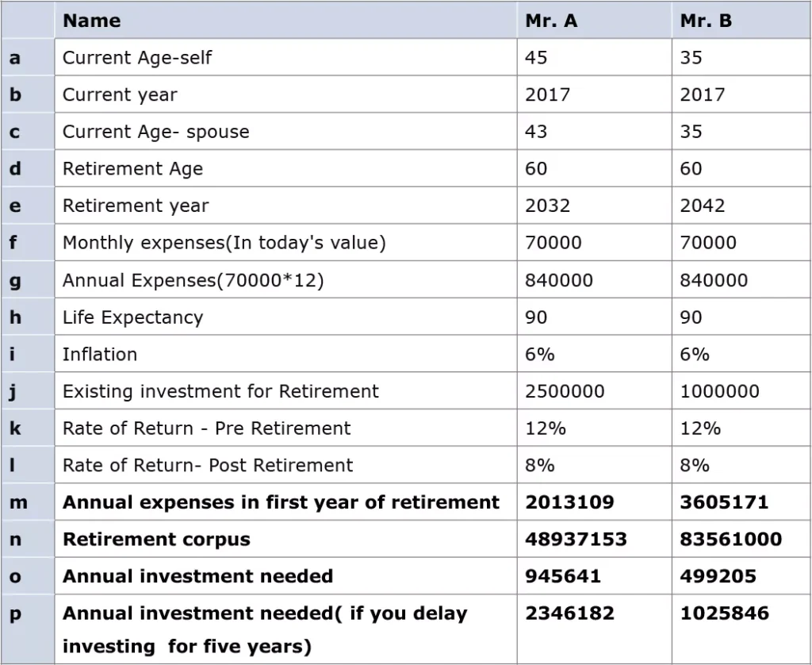Select row letter 'f' cell
This screenshot has width=812, height=665.
(13, 243)
